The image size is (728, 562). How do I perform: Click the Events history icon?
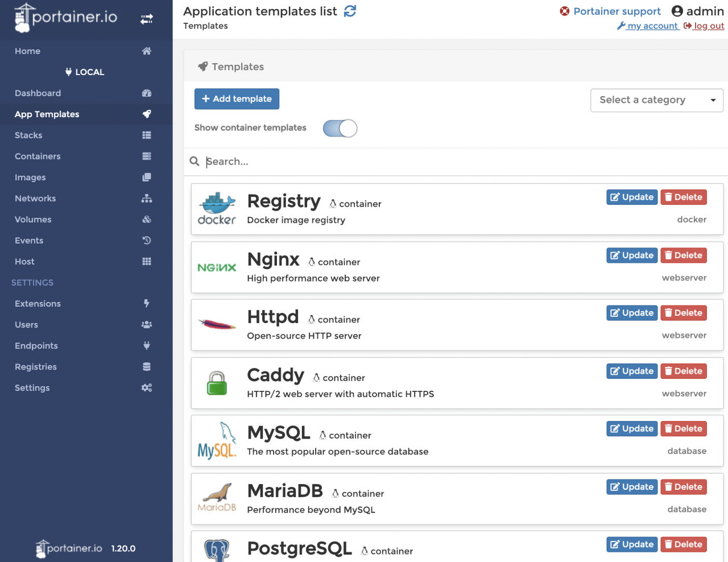coord(147,241)
